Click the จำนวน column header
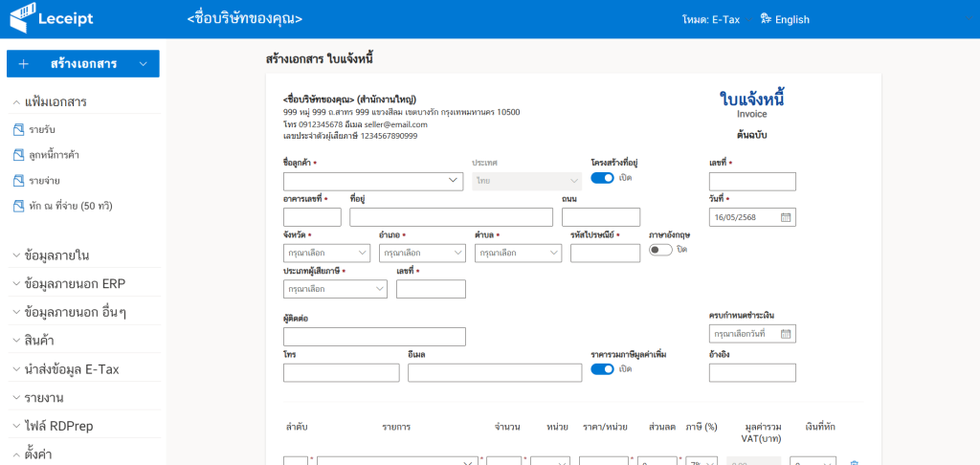980x465 pixels. coord(507,427)
